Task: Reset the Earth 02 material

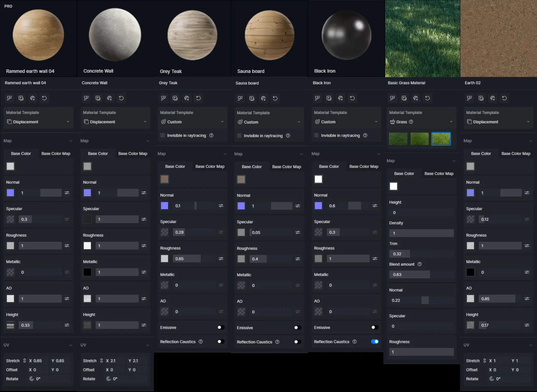Action: pos(504,98)
